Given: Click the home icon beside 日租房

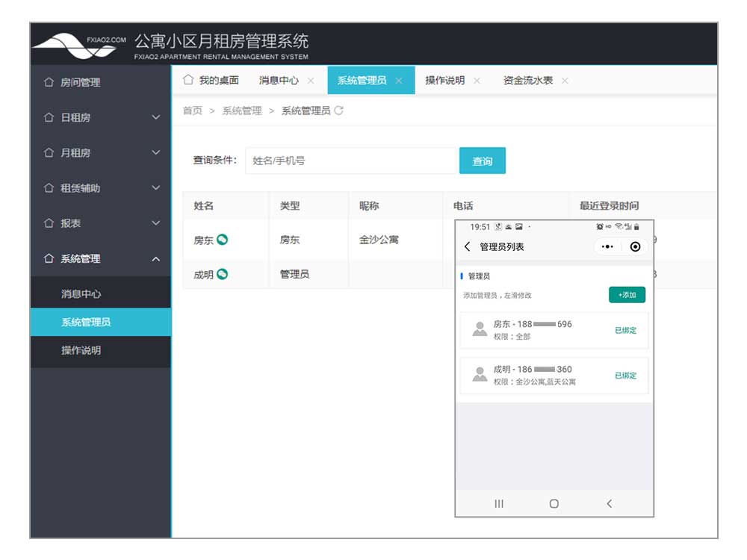Looking at the screenshot, I should click(x=49, y=117).
